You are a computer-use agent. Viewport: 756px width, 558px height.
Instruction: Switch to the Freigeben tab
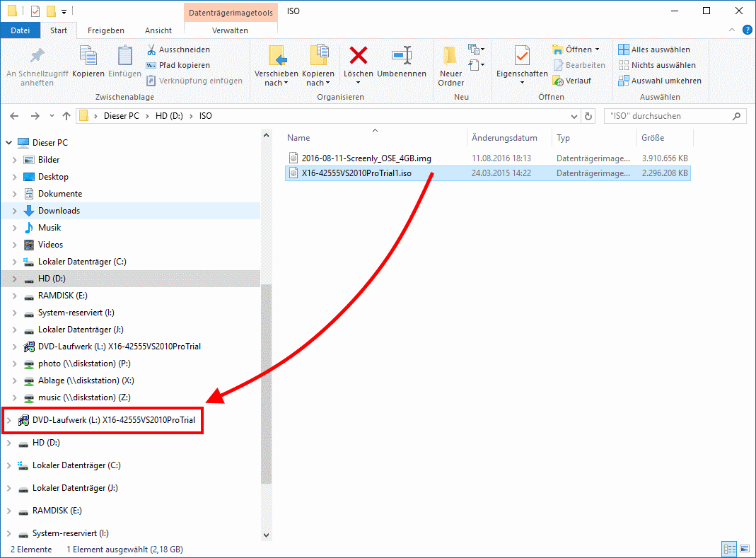point(106,30)
